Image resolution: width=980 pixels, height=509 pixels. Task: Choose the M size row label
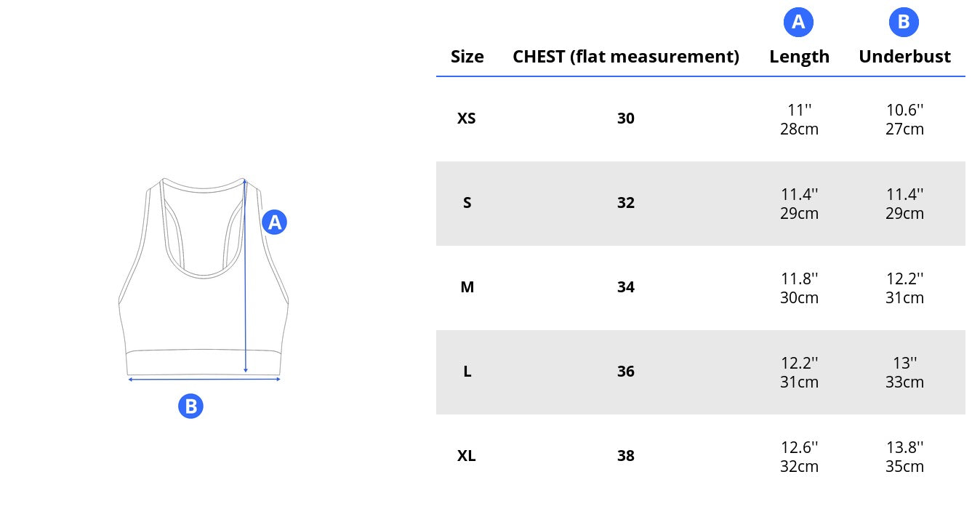(467, 287)
